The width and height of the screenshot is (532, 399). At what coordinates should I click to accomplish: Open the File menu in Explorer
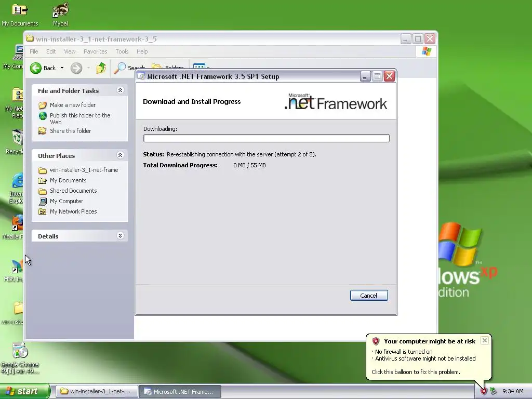[x=34, y=51]
